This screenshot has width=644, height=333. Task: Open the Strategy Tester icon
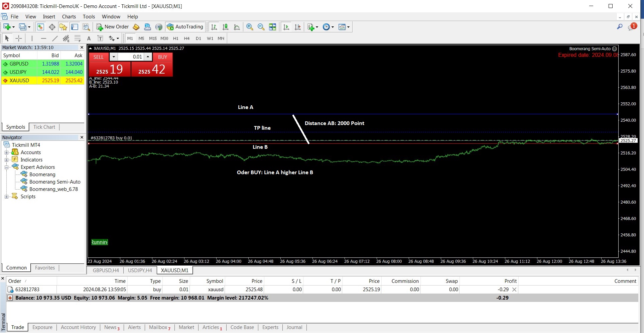coord(86,27)
